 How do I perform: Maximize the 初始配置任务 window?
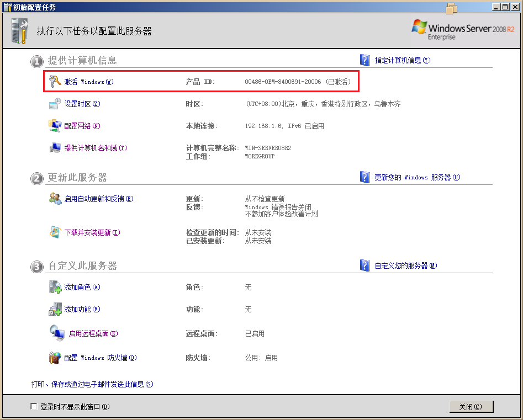click(x=505, y=7)
